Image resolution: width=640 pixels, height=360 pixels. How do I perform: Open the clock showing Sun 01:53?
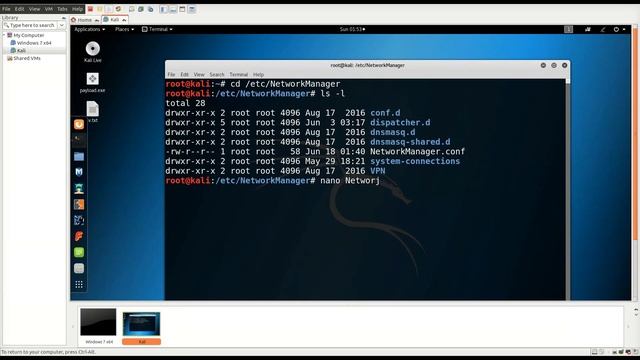[x=352, y=29]
